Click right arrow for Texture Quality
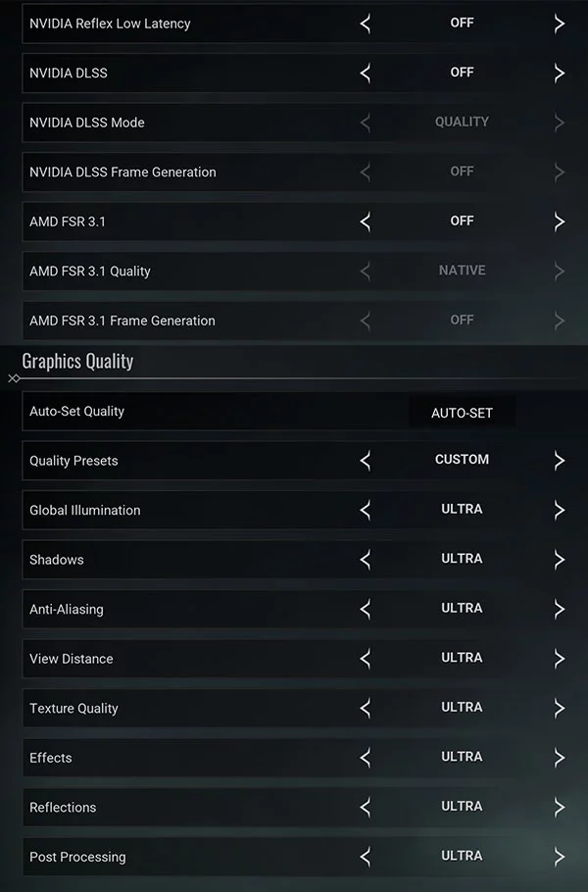Screen dimensions: 588x892 click(560, 708)
